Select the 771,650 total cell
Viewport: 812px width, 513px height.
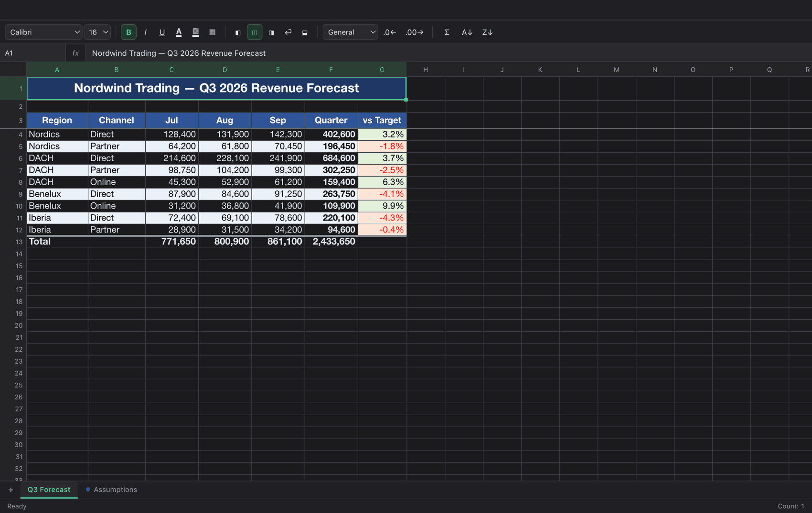pyautogui.click(x=172, y=242)
